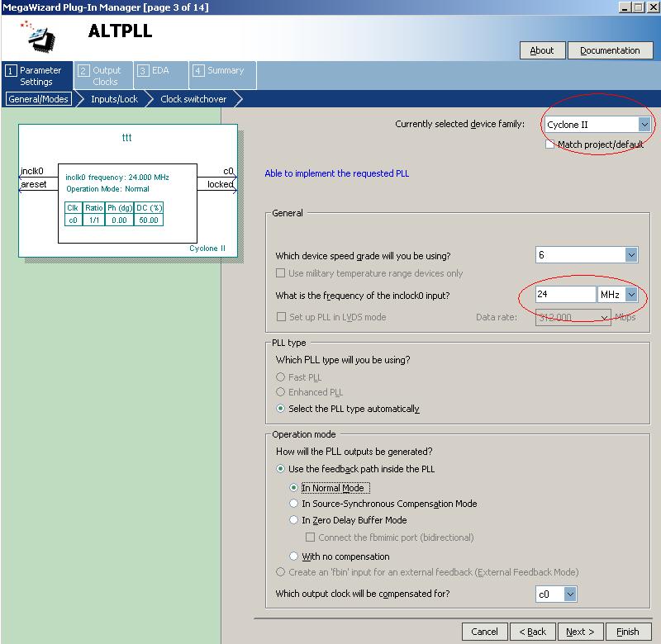Click the areset port label in diagram

click(33, 184)
